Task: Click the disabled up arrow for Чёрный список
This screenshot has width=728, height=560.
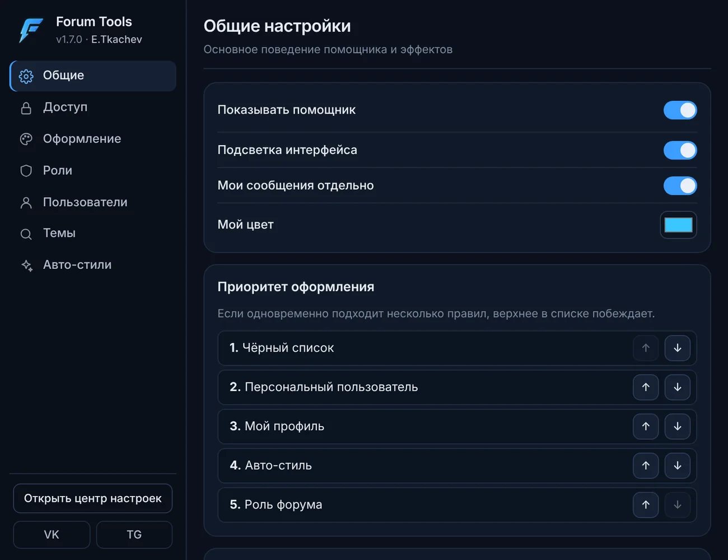Action: click(646, 348)
